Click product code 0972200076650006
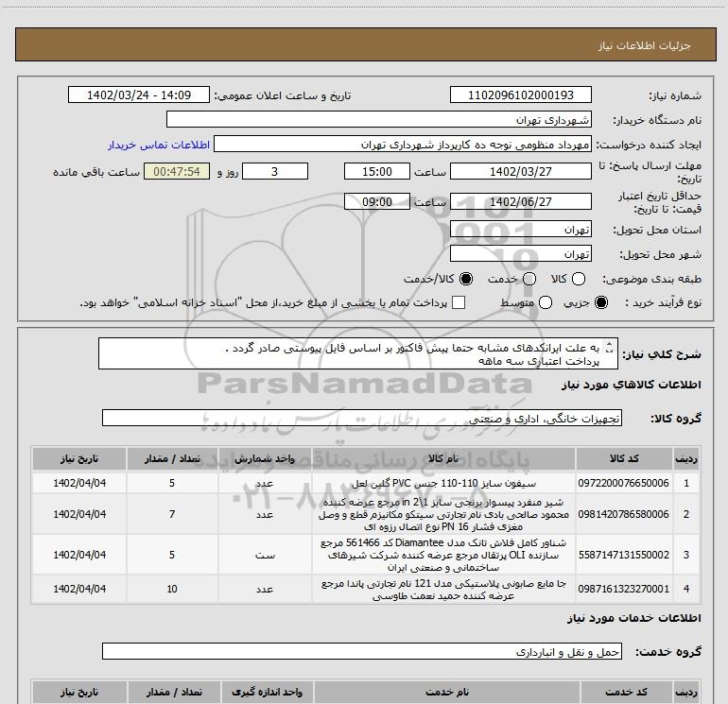Viewport: 728px width, 704px height. click(624, 483)
